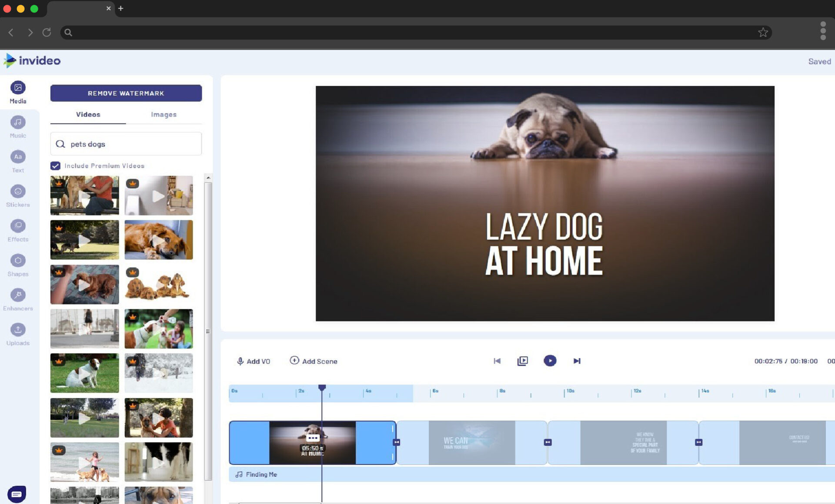Select thumbnail of sleeping golden dog
The width and height of the screenshot is (835, 504).
click(159, 240)
